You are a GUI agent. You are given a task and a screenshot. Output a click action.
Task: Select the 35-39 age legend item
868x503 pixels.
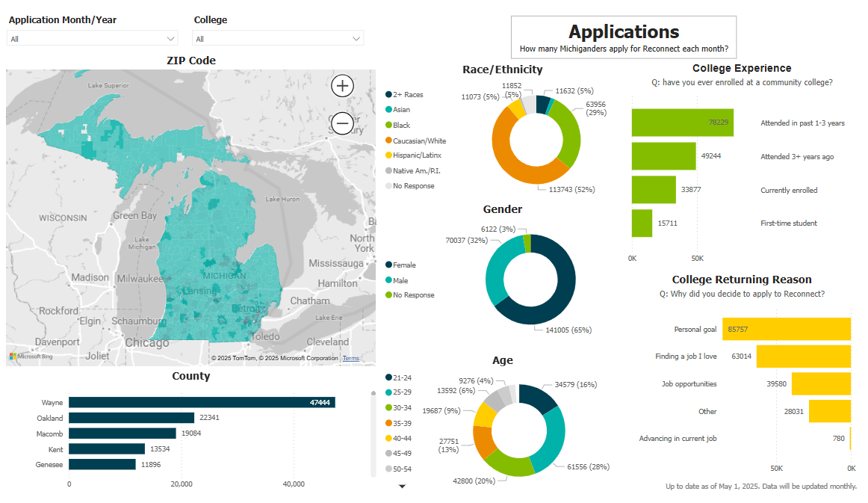coord(399,423)
